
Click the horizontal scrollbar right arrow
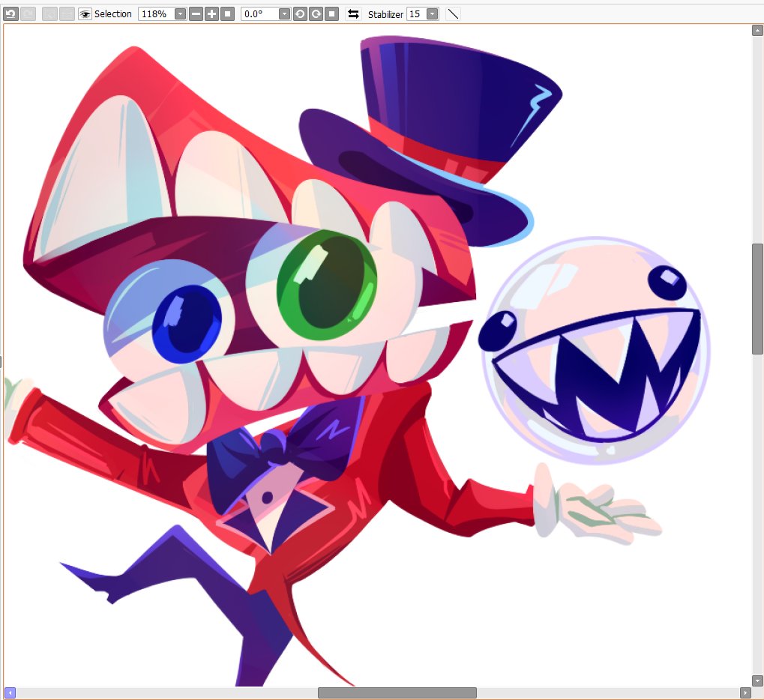(745, 693)
